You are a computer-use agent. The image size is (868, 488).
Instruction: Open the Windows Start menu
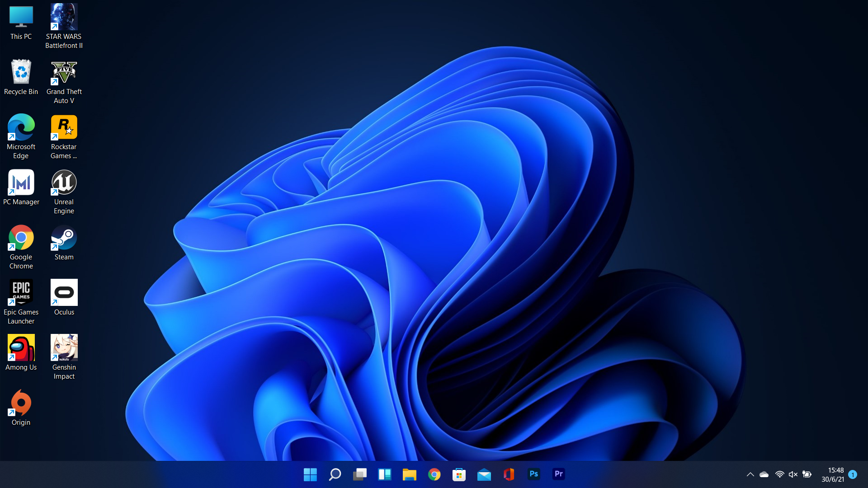pyautogui.click(x=310, y=474)
